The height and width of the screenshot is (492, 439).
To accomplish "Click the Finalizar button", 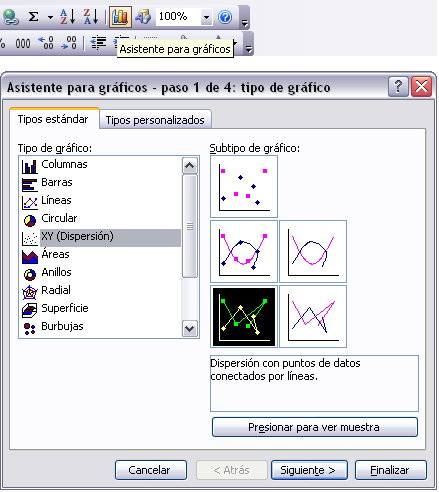I will click(x=391, y=470).
